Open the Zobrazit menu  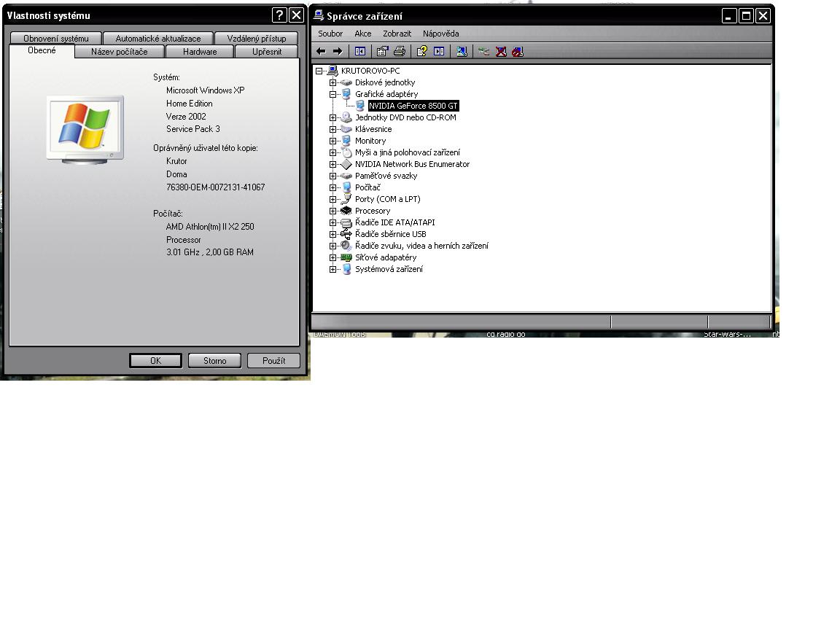coord(397,34)
